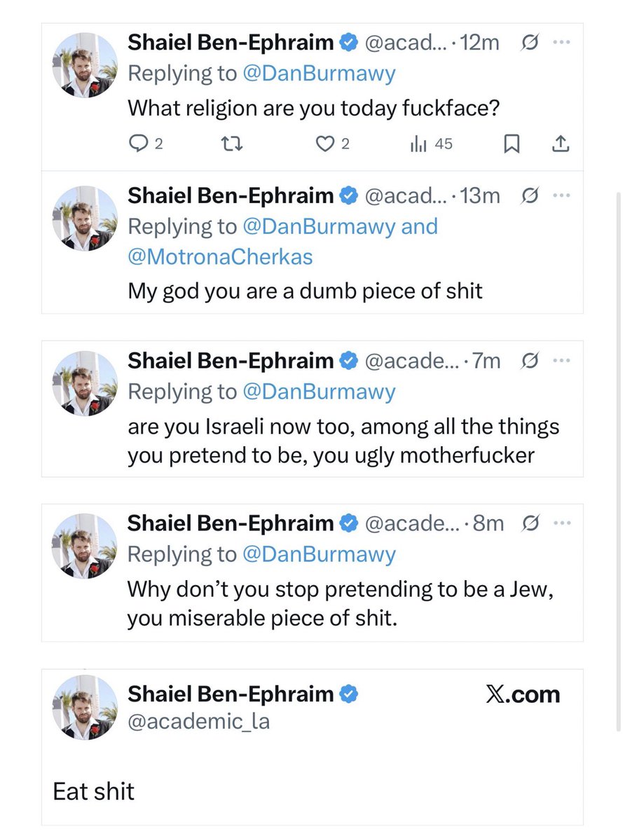Click the profile picture on the 7m tweet
625x840 pixels.
85,384
